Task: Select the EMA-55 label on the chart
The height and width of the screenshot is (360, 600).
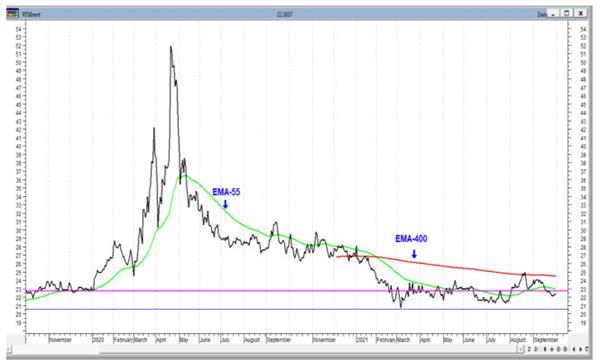Action: (226, 192)
